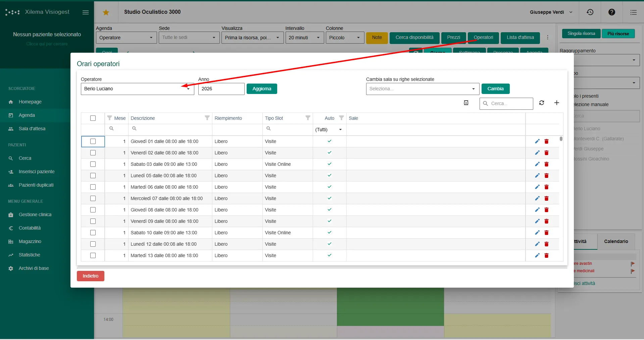Click the hamburger menu icon beside Xilema Visiogest
The image size is (644, 340).
86,12
